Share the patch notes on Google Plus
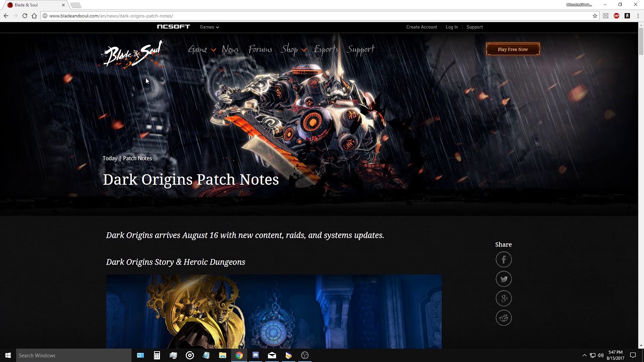 click(504, 298)
